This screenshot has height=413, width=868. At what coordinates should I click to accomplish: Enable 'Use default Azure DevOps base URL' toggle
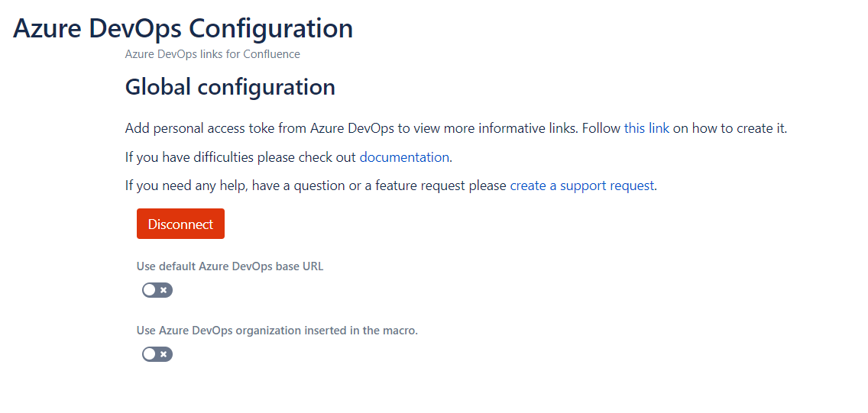click(x=157, y=290)
